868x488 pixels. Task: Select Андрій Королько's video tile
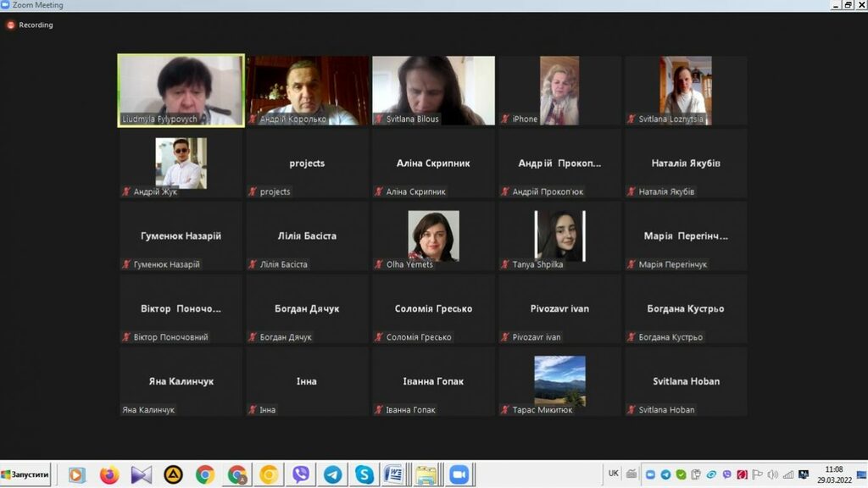pos(307,91)
